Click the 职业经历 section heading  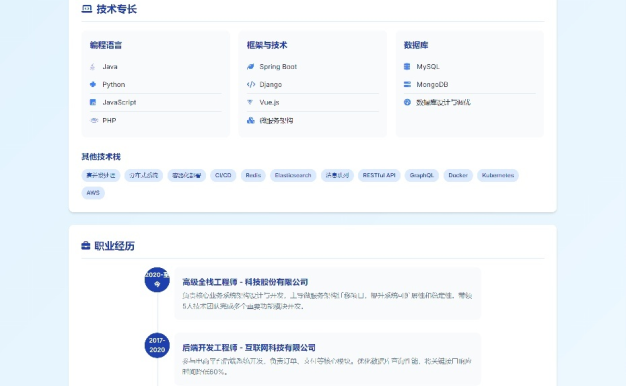point(115,246)
